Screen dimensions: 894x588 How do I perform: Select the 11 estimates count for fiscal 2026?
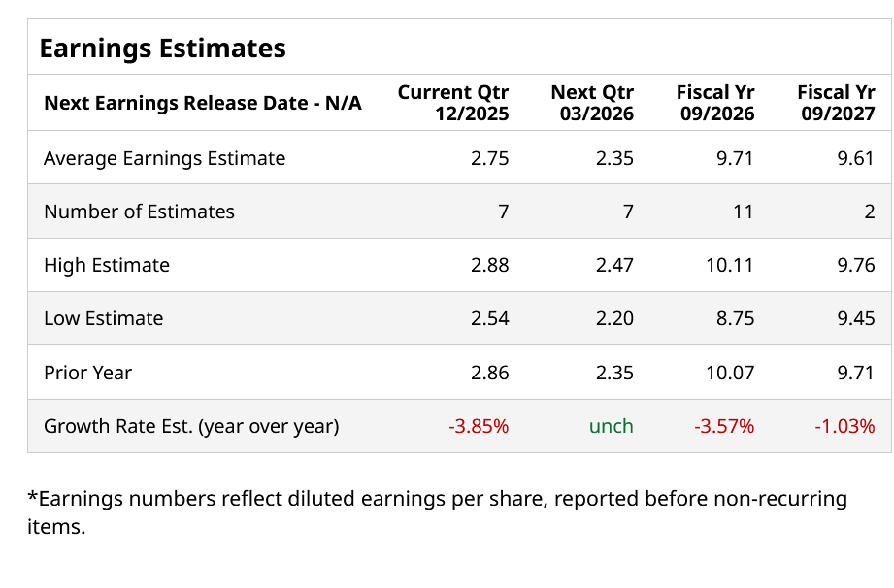point(744,212)
